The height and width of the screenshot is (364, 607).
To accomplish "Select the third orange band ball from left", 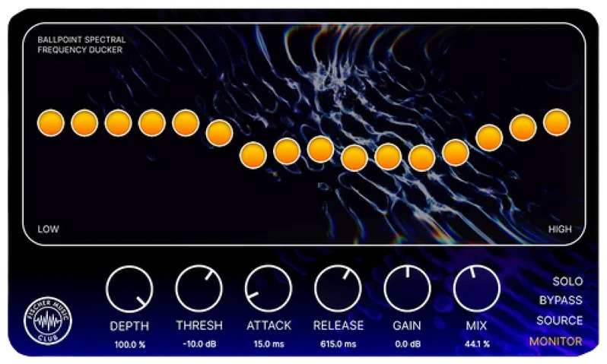I will [118, 123].
